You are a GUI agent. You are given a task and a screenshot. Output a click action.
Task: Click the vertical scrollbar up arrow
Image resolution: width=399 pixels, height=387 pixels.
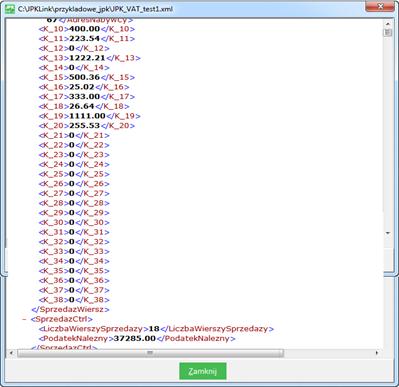tap(388, 24)
